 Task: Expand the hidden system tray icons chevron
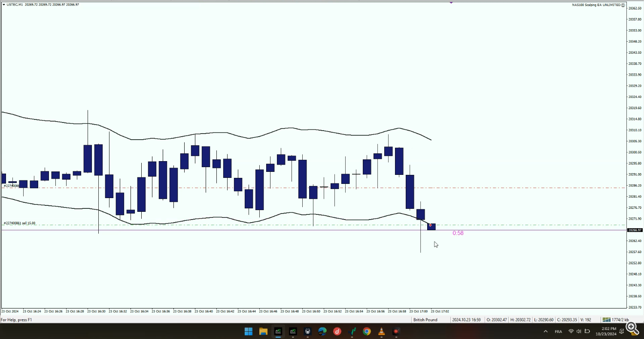pos(546,331)
